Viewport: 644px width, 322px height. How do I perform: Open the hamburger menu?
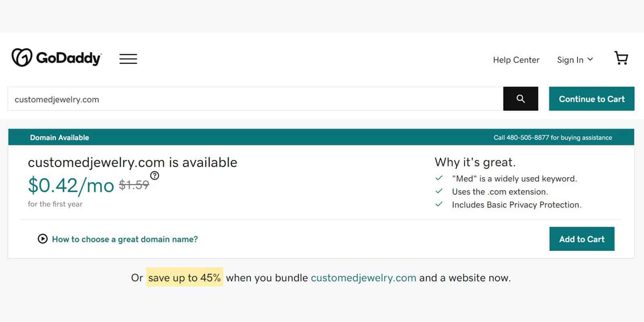[x=128, y=59]
